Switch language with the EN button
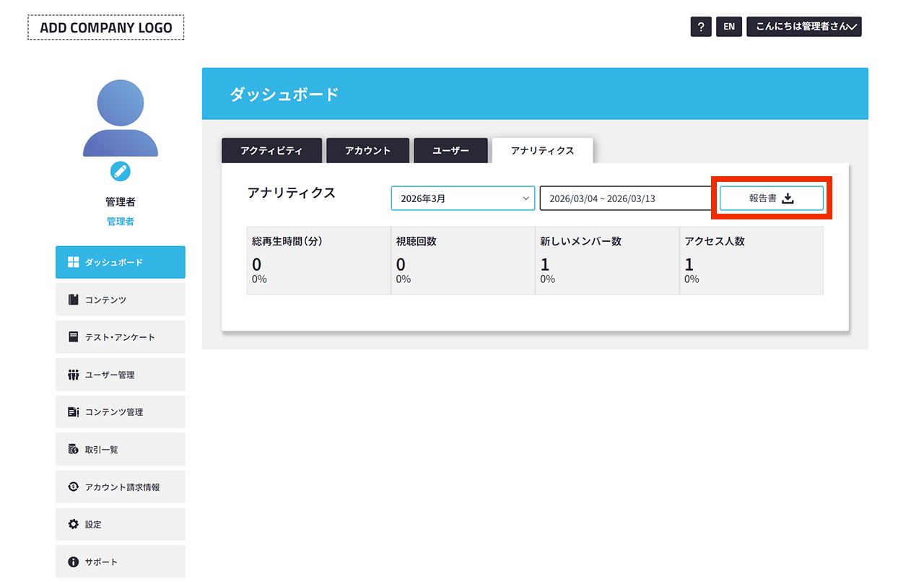This screenshot has width=924, height=584. pos(728,26)
